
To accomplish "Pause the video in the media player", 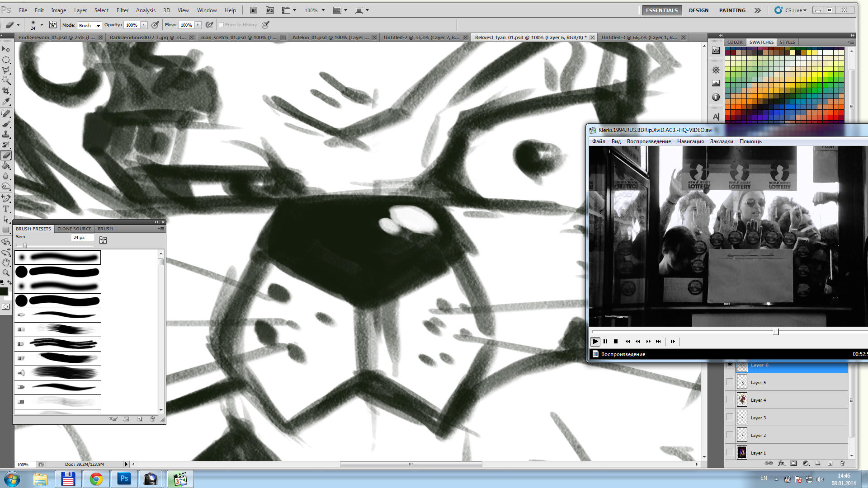I will coord(605,342).
